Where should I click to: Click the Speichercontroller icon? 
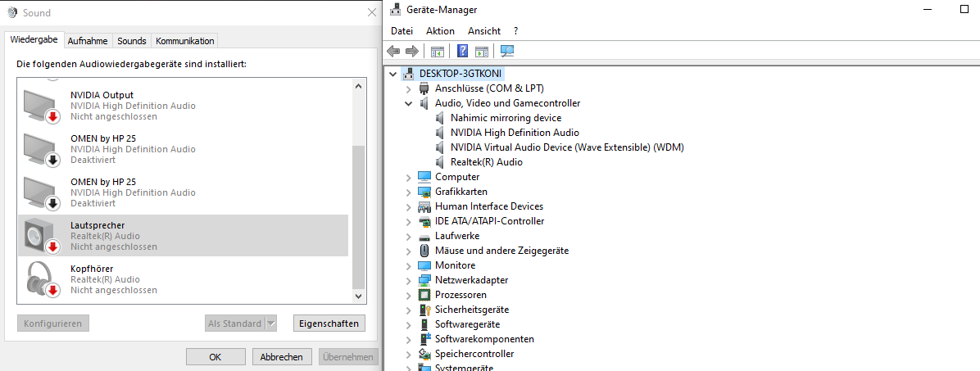(x=424, y=354)
